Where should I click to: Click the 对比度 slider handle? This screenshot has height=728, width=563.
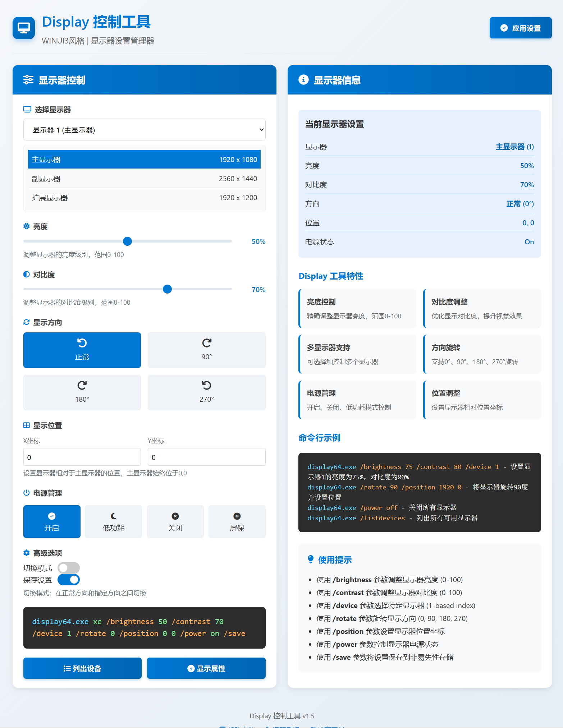tap(167, 289)
